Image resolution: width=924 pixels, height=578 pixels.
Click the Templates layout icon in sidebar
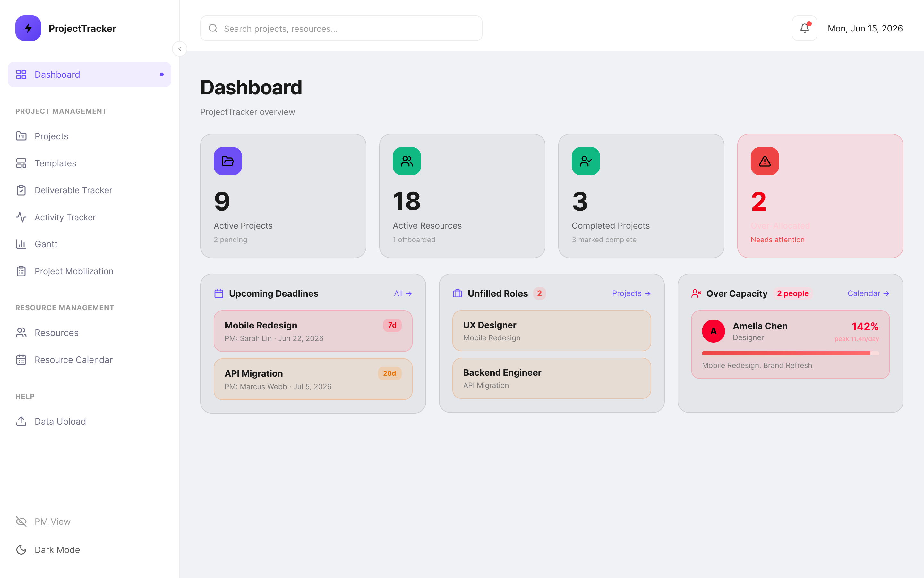coord(21,163)
